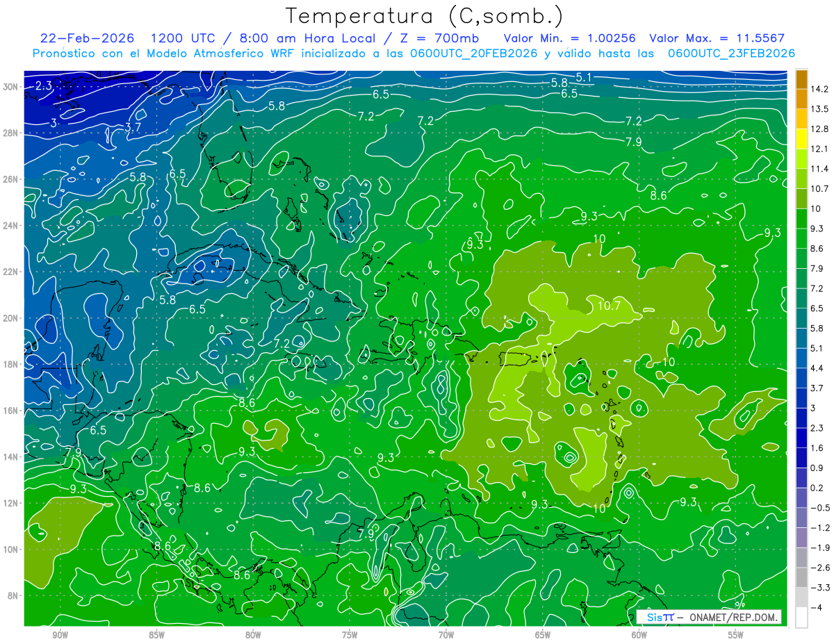834x644 pixels.
Task: Click the '3.7' contour label on the map
Action: pyautogui.click(x=133, y=128)
